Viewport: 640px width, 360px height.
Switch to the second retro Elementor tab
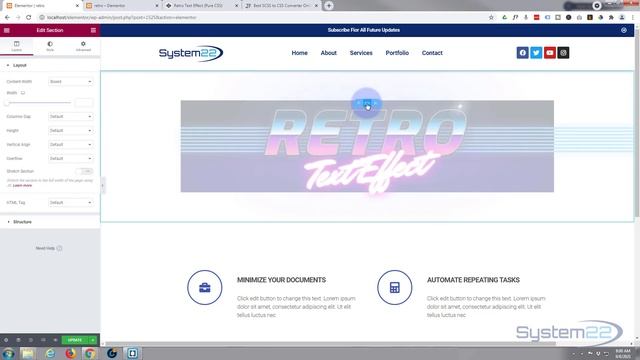122,6
